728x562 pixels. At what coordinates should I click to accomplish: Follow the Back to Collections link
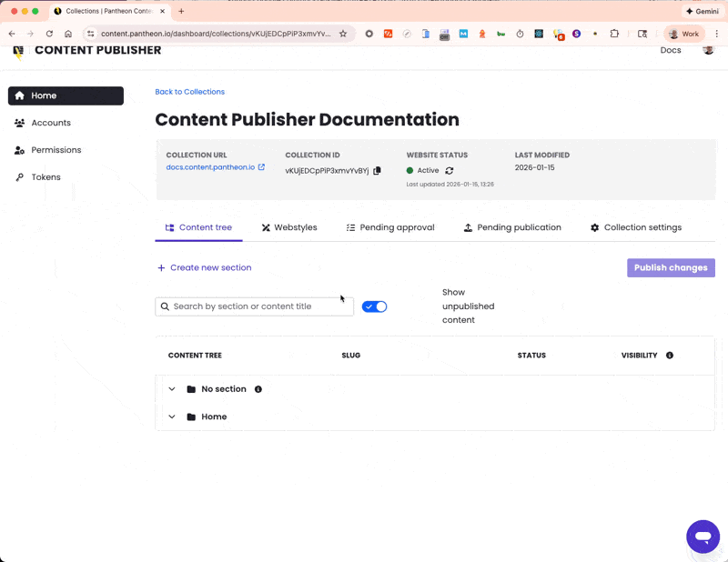189,92
